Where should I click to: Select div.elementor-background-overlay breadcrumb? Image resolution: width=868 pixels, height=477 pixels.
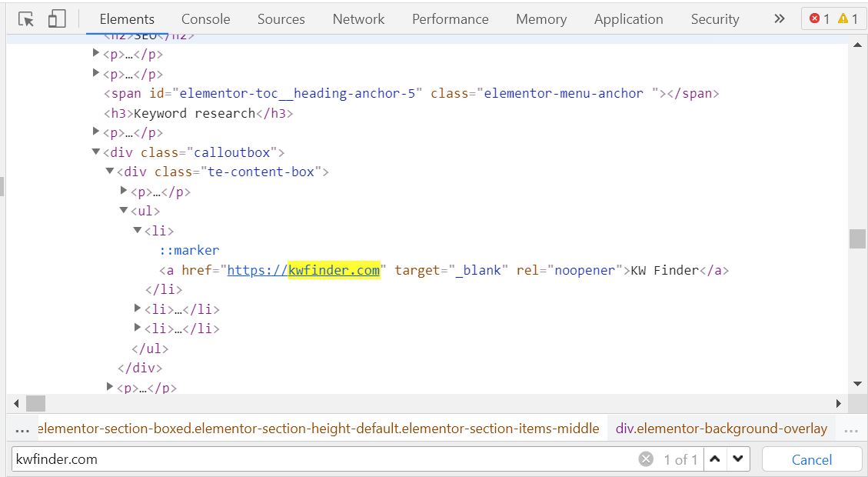tap(721, 429)
